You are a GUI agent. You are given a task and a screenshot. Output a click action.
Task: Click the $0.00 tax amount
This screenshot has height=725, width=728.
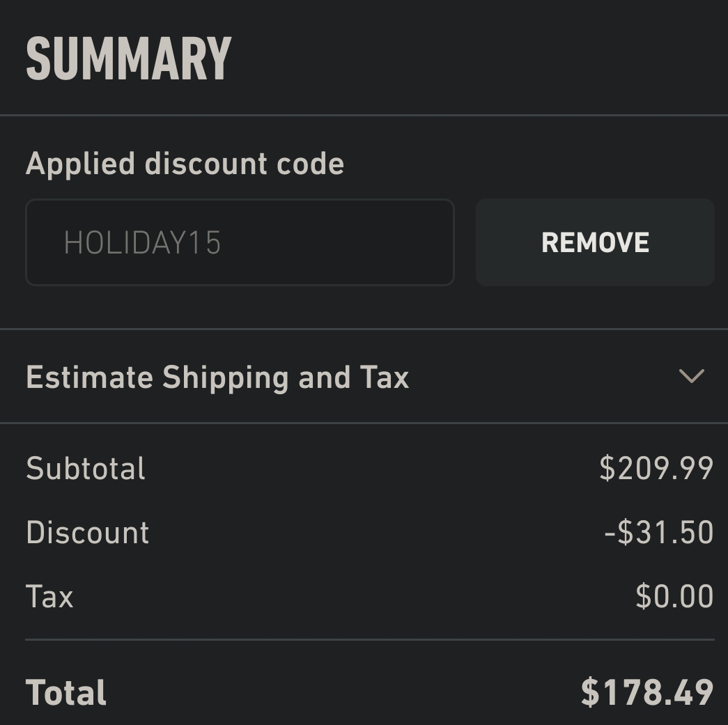(674, 597)
